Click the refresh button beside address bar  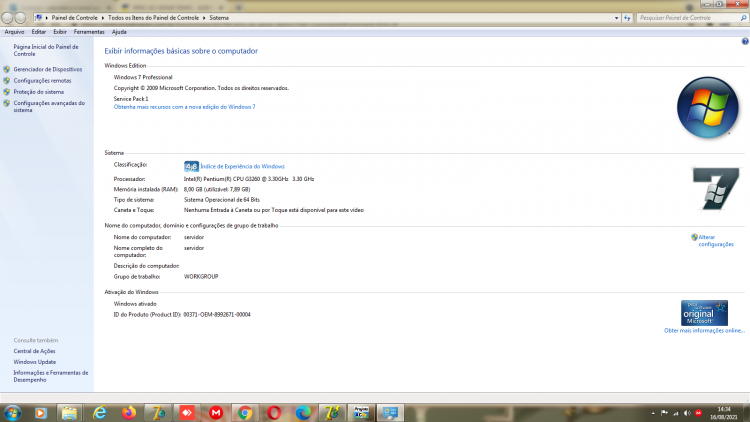pyautogui.click(x=627, y=18)
